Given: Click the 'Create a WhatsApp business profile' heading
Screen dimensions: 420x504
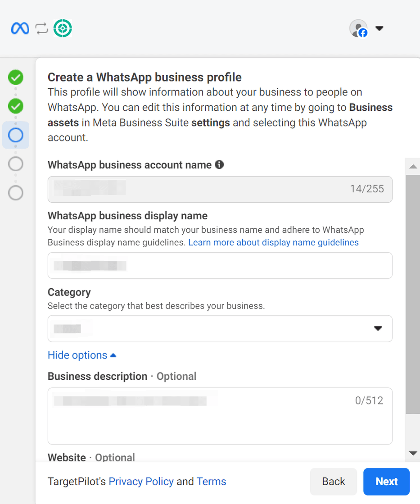Looking at the screenshot, I should (x=145, y=77).
